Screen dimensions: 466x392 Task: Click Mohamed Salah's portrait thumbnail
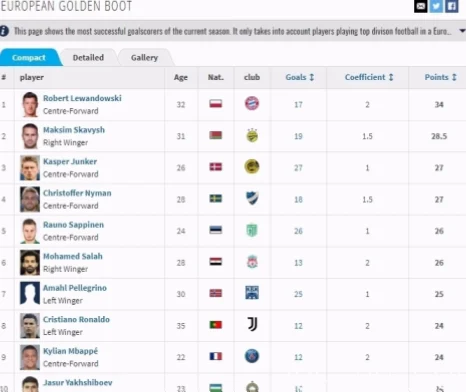[30, 263]
